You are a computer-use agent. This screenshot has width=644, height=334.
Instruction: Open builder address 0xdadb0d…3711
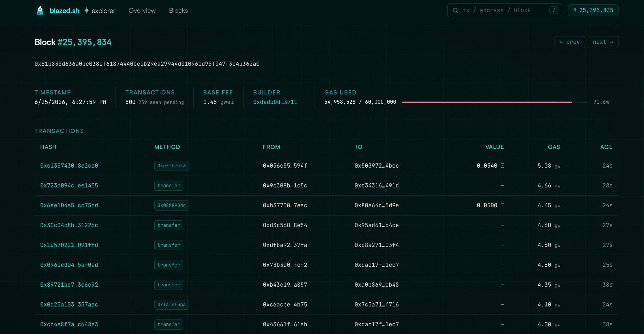[x=275, y=102]
